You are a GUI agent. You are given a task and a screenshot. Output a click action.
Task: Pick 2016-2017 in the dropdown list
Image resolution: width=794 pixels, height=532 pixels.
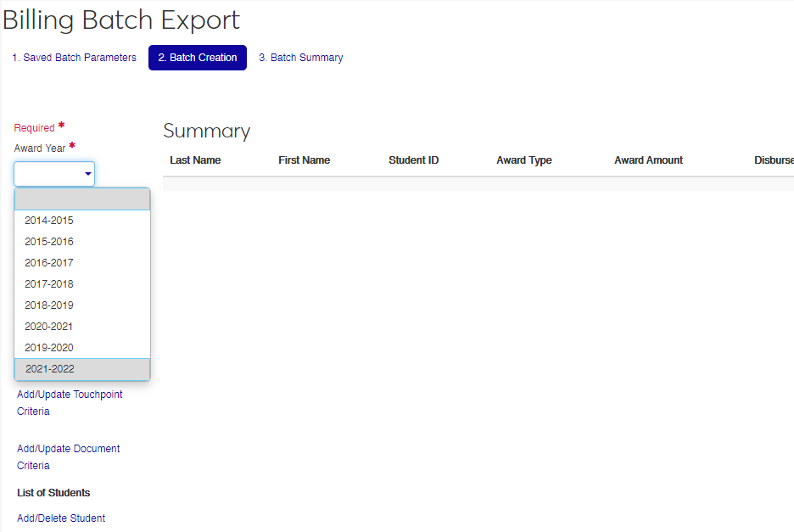[x=49, y=263]
